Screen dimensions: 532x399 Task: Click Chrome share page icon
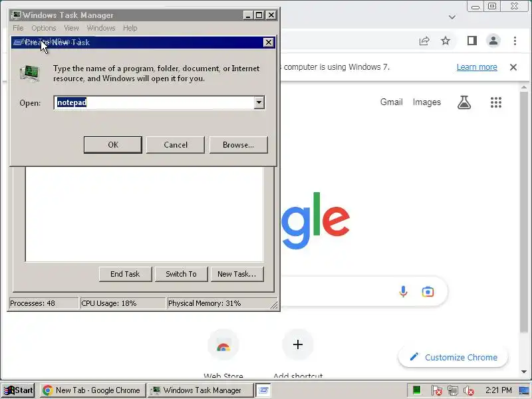pos(424,41)
